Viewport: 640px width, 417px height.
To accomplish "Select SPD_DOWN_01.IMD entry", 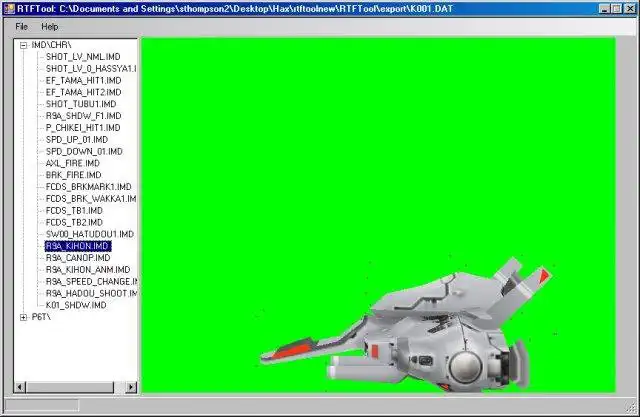I will [84, 151].
